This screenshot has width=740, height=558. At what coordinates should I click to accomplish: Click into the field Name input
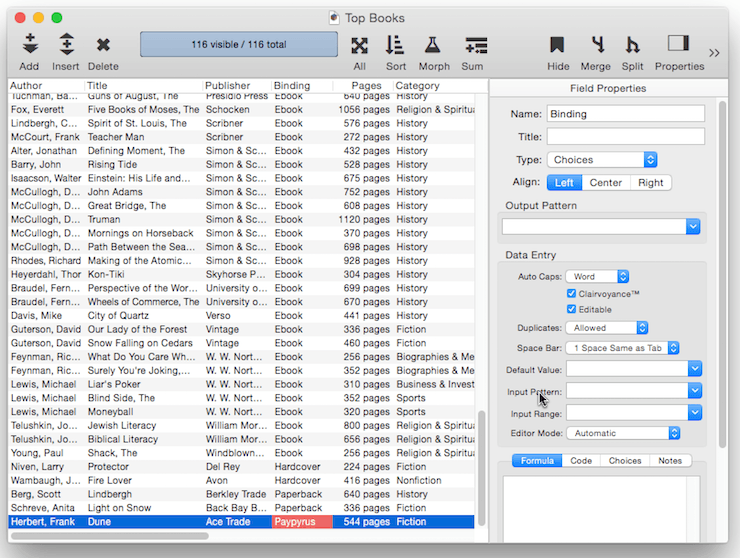point(626,114)
